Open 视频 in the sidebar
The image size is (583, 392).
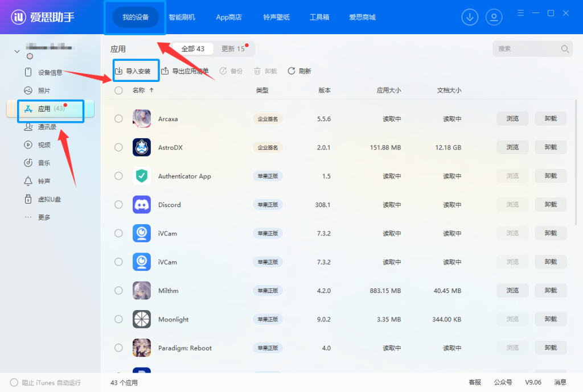pos(37,145)
